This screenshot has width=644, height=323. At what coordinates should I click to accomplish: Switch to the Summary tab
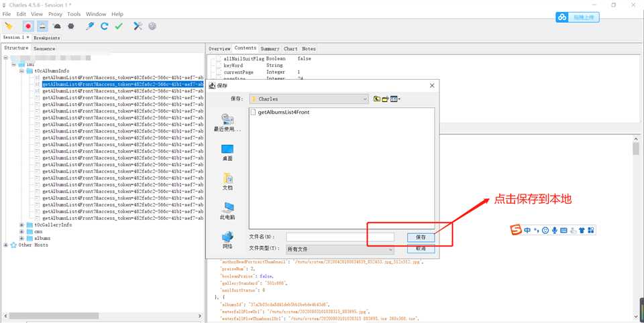point(270,48)
